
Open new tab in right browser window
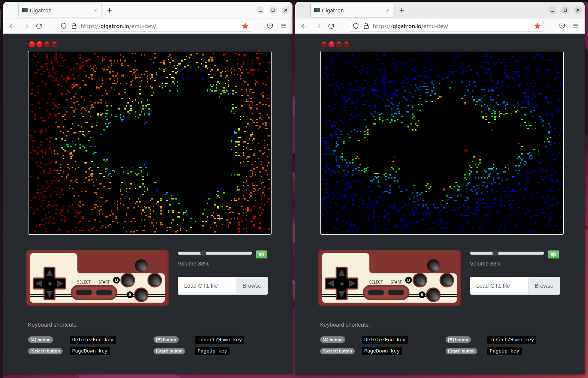click(x=401, y=10)
